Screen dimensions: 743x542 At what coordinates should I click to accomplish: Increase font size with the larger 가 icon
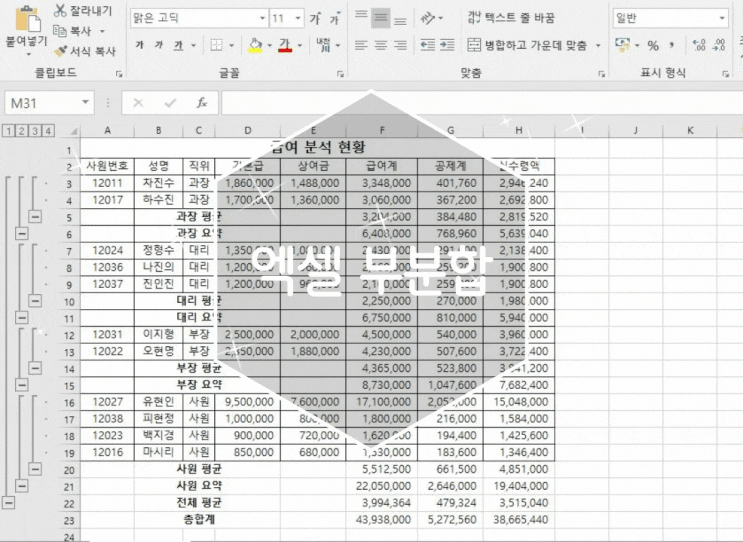coord(315,18)
